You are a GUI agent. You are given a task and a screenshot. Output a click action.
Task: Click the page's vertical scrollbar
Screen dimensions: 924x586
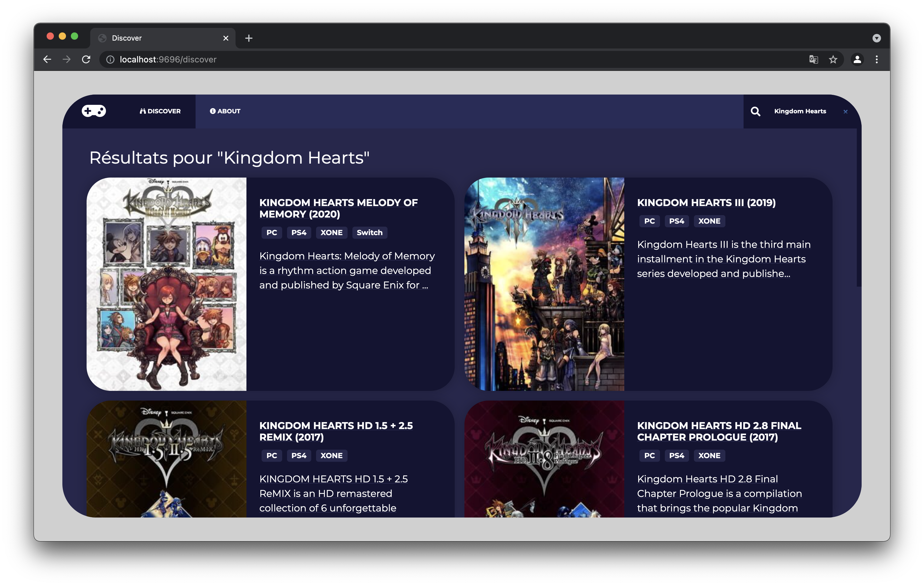point(859,207)
